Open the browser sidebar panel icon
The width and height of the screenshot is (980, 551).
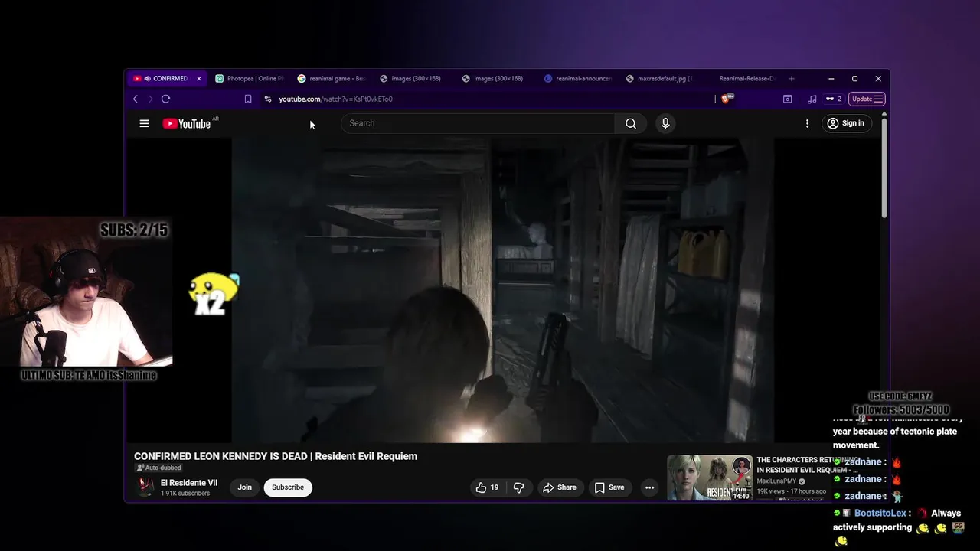point(787,99)
